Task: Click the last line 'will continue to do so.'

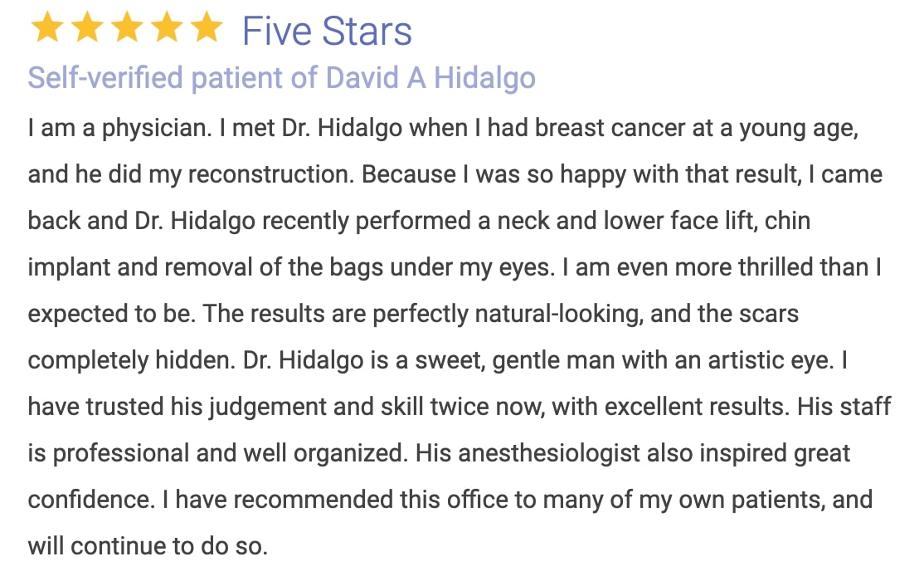Action: 148,546
